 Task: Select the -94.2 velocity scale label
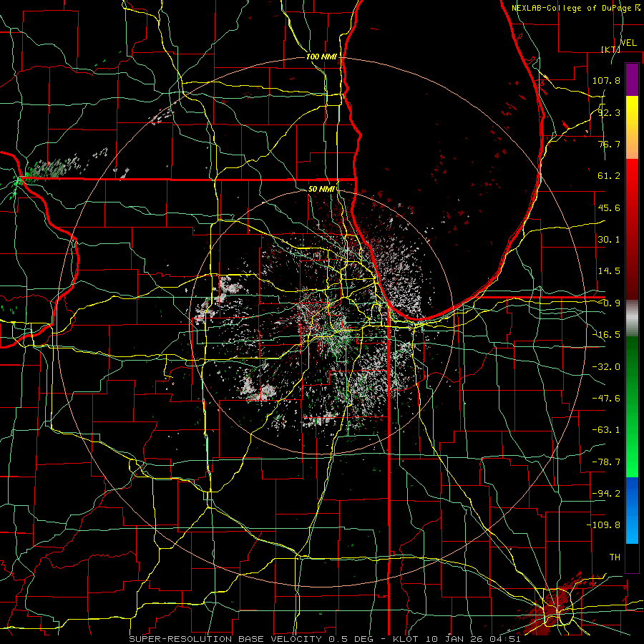pyautogui.click(x=606, y=494)
